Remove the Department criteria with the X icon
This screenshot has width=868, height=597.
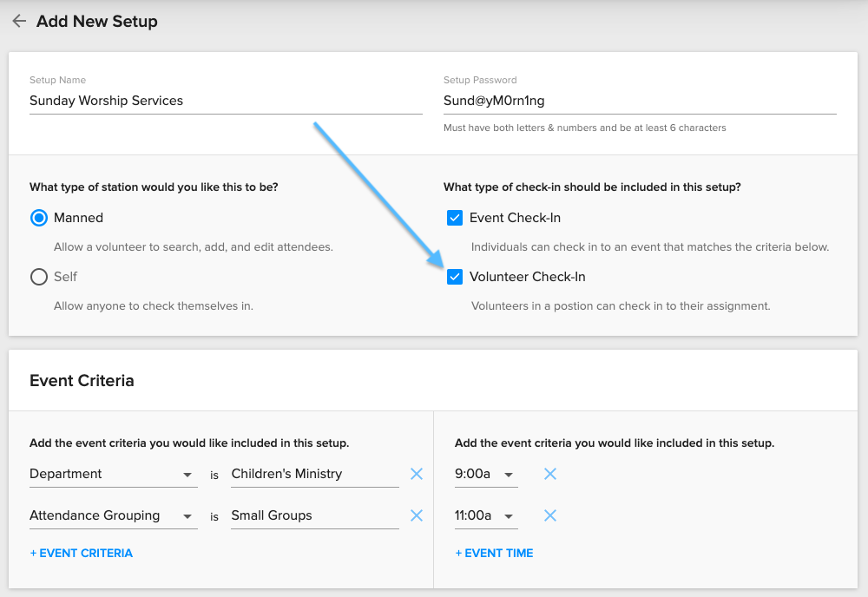416,474
